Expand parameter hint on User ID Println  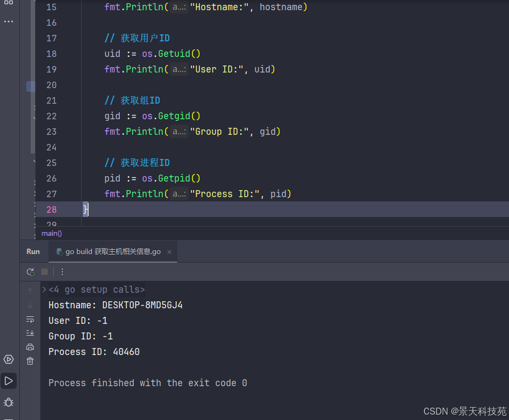[179, 69]
